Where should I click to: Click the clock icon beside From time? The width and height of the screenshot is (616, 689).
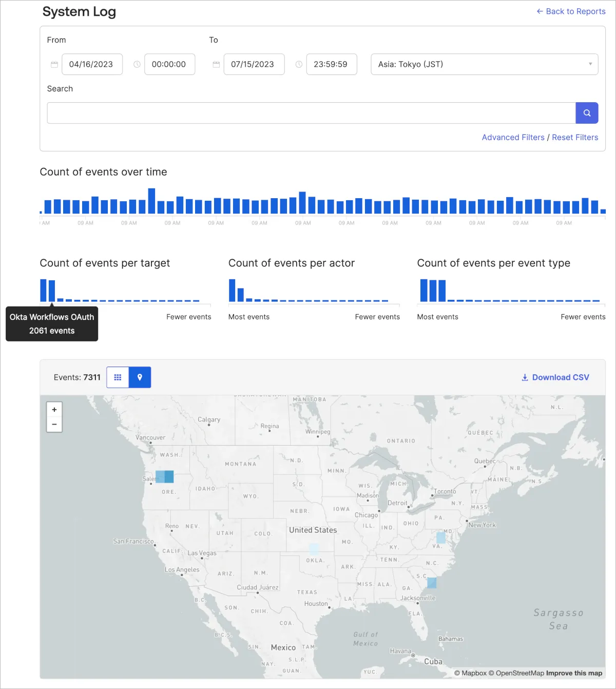pos(137,65)
